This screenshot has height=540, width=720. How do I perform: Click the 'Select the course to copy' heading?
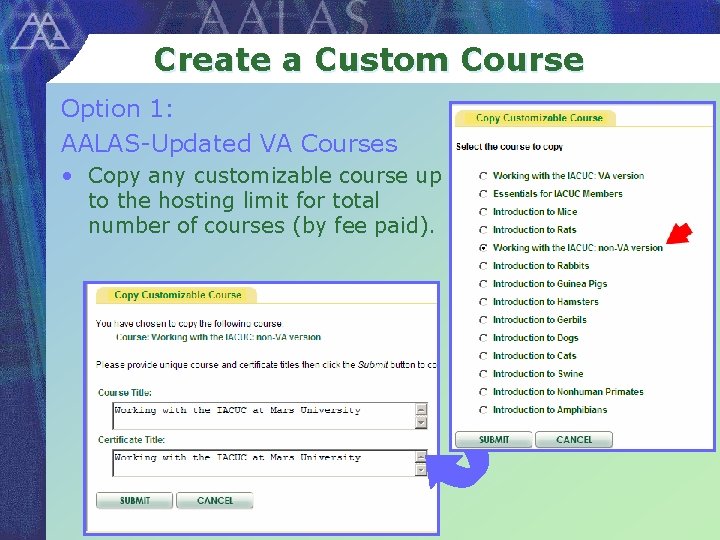(509, 147)
